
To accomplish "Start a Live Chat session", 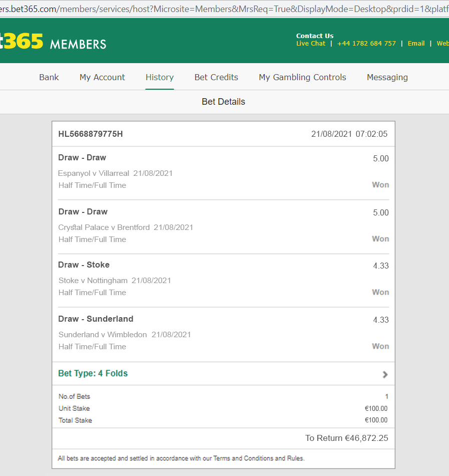I will pyautogui.click(x=310, y=44).
